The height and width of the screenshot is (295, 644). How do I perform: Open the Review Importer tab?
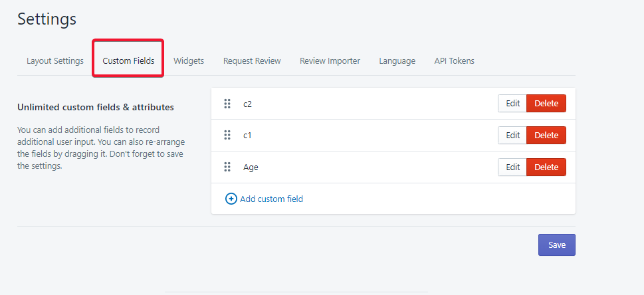330,61
